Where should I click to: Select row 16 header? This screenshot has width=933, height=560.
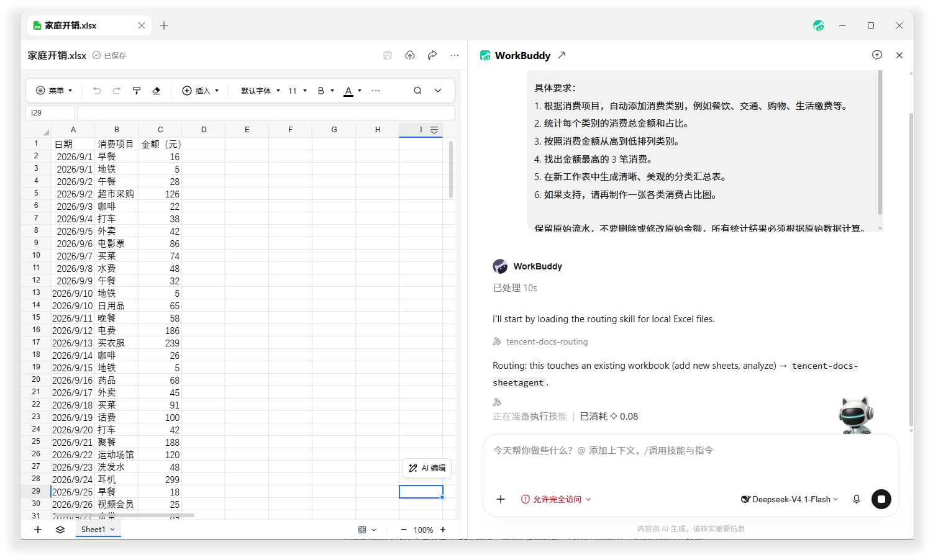click(36, 330)
